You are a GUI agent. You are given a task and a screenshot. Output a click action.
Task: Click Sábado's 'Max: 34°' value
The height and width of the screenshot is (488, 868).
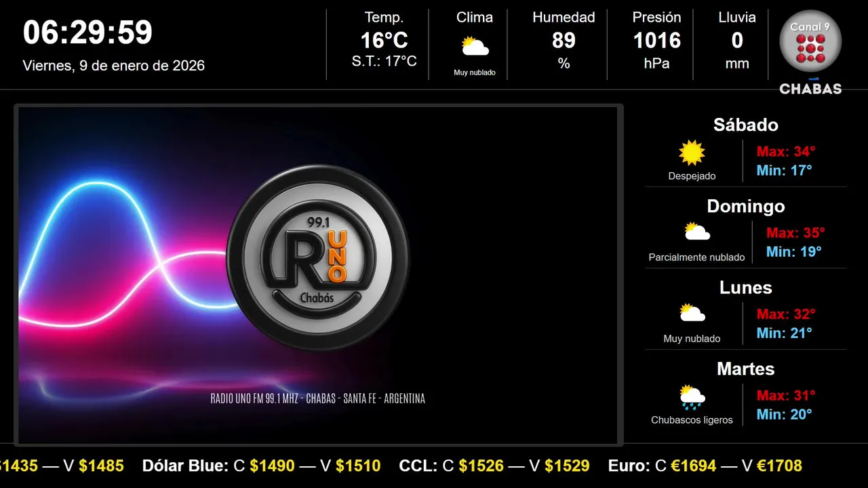tap(786, 151)
